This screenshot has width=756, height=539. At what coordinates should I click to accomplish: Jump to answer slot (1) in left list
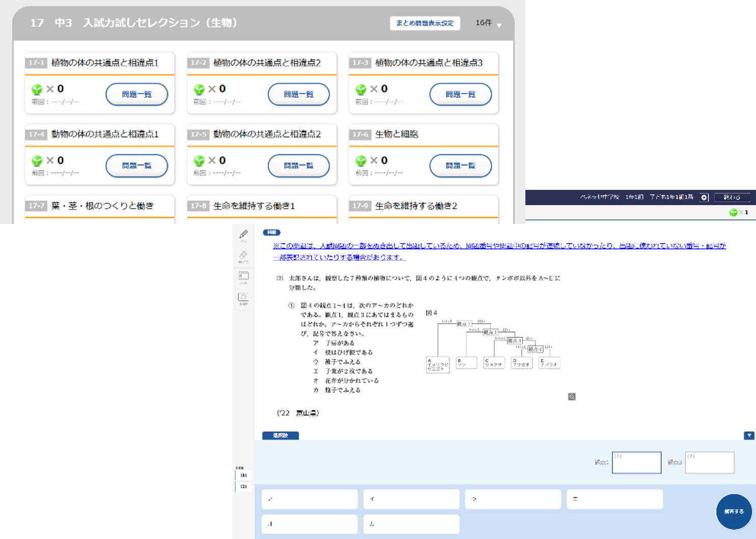[243, 475]
